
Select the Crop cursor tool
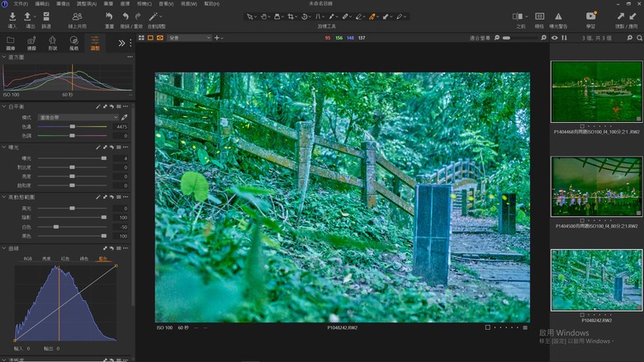tap(291, 16)
